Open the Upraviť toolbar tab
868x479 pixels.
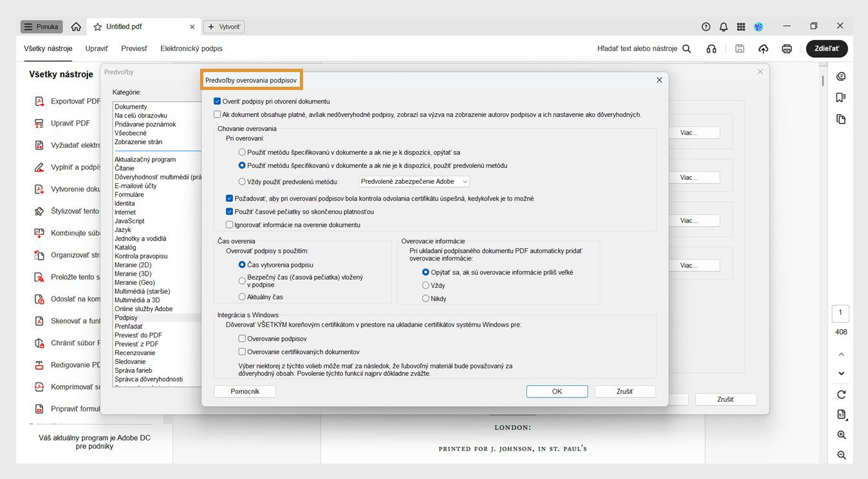97,49
